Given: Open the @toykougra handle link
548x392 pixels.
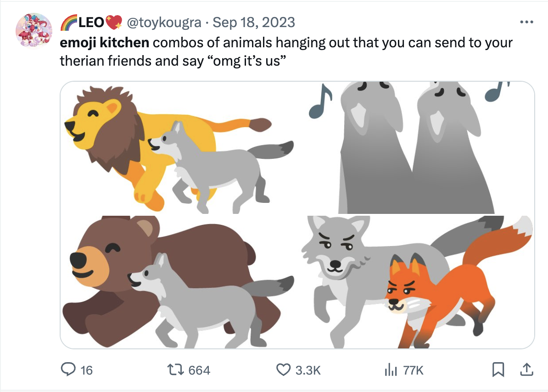Looking at the screenshot, I should pyautogui.click(x=163, y=22).
